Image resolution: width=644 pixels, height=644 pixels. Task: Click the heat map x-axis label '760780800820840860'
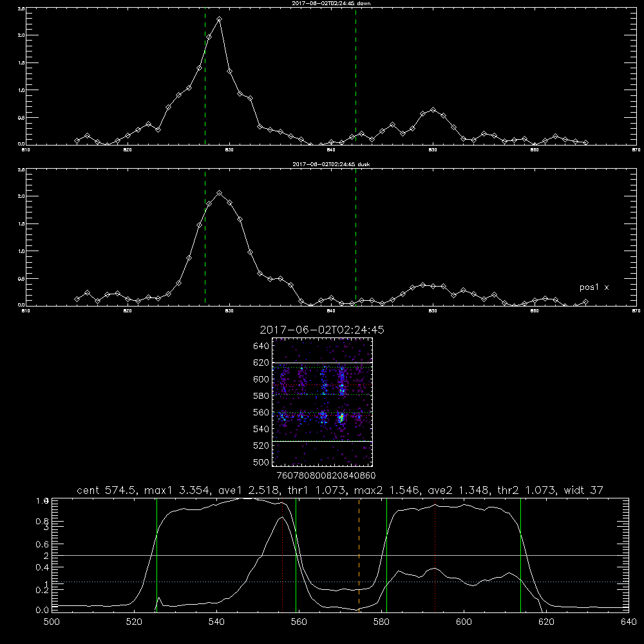tap(326, 476)
